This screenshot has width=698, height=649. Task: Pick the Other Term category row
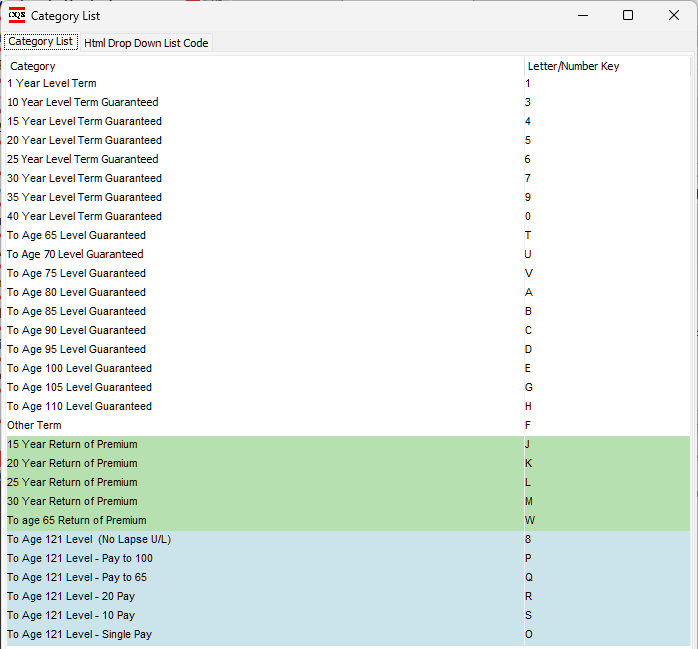(x=34, y=425)
